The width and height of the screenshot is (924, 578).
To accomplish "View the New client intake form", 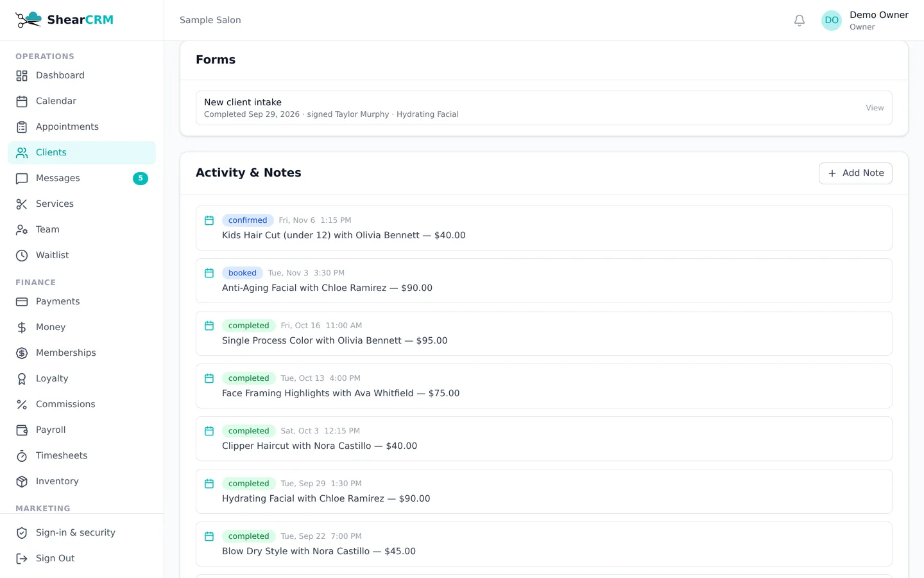I will [875, 108].
